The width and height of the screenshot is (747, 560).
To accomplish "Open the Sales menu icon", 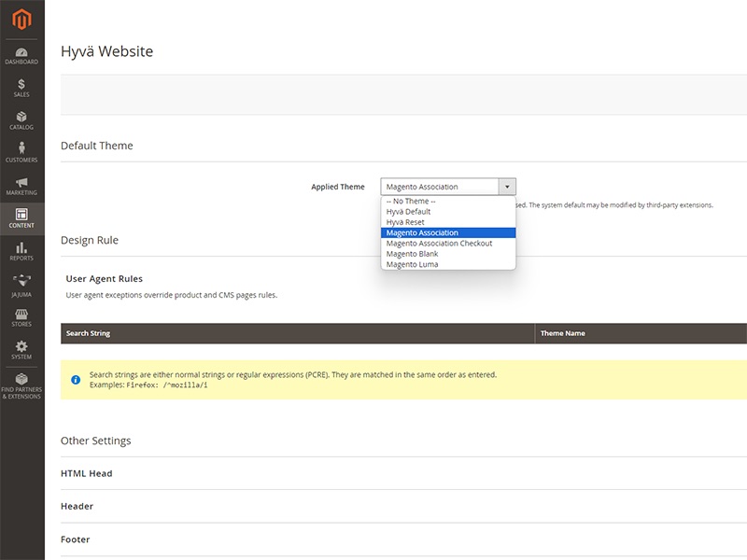I will point(21,89).
